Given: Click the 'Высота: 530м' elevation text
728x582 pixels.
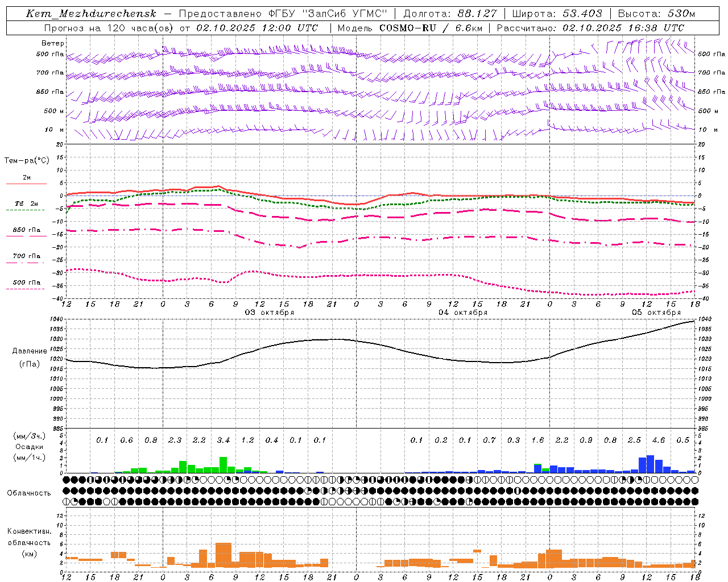Looking at the screenshot, I should 656,14.
